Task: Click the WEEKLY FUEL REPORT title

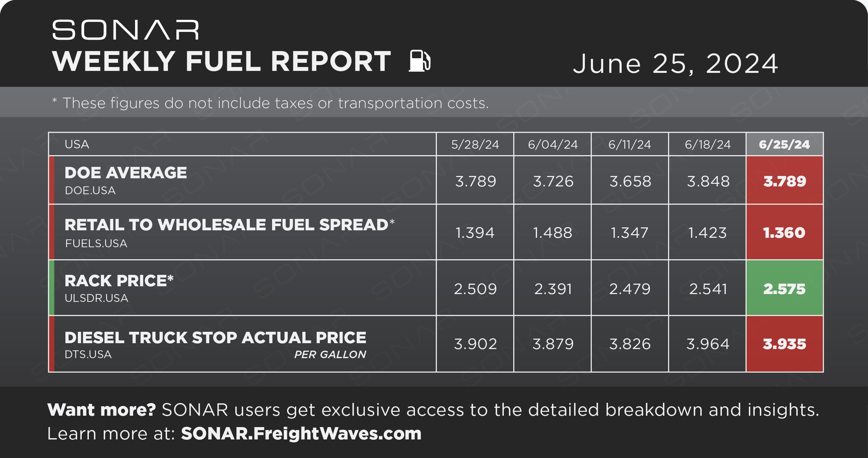Action: click(x=222, y=61)
